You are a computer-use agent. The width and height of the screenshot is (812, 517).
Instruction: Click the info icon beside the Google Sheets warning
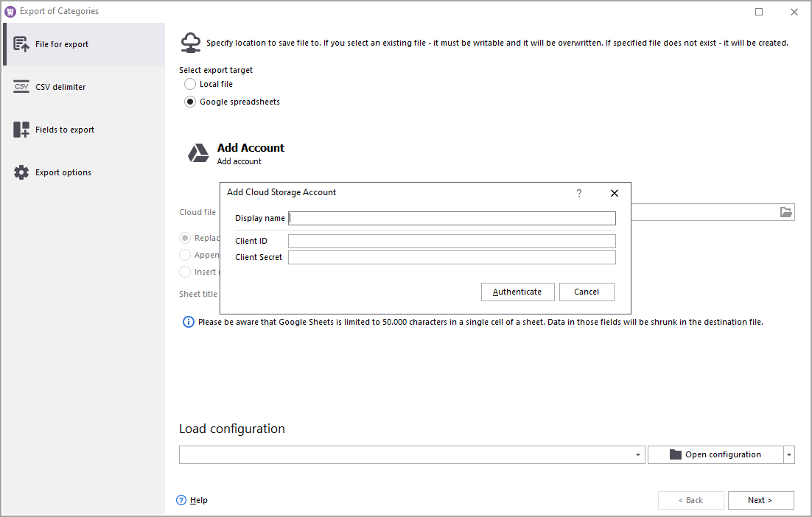point(188,321)
